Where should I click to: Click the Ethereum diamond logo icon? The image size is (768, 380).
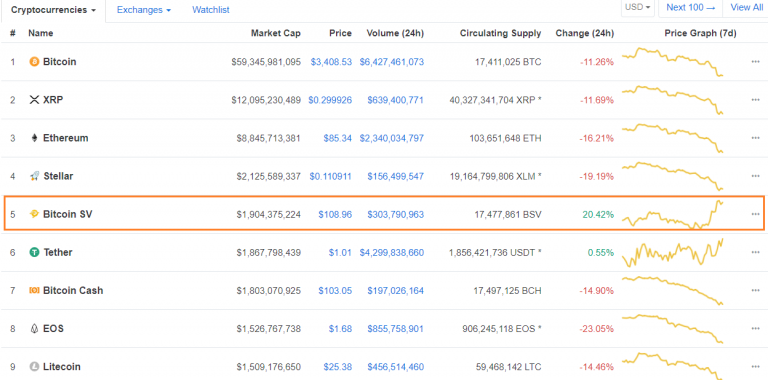click(34, 138)
